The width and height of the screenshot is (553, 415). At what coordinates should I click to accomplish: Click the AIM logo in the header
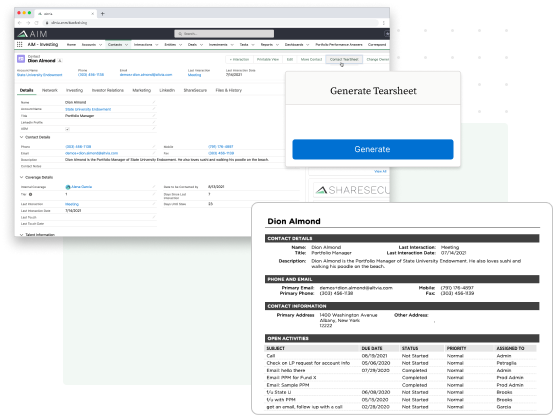pyautogui.click(x=32, y=34)
